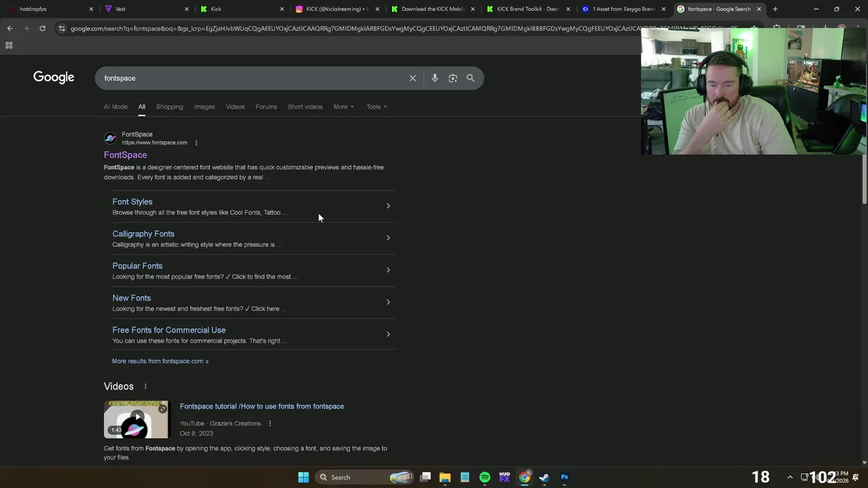Image resolution: width=868 pixels, height=488 pixels.
Task: Open Steam from the taskbar
Action: (x=544, y=477)
